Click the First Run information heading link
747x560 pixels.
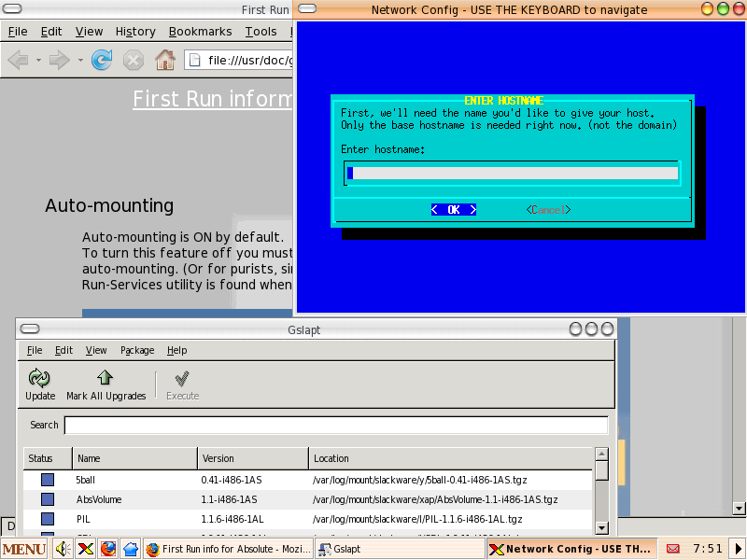[213, 99]
